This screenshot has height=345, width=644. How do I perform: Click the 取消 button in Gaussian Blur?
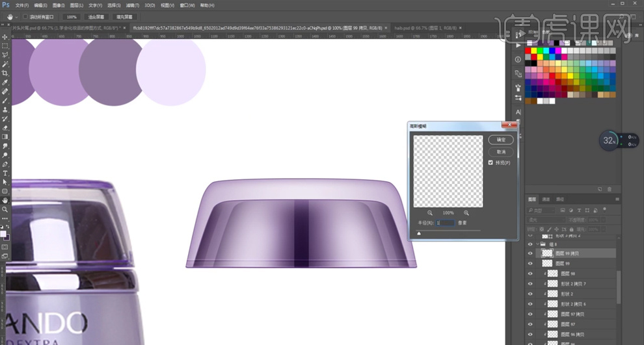pos(500,152)
